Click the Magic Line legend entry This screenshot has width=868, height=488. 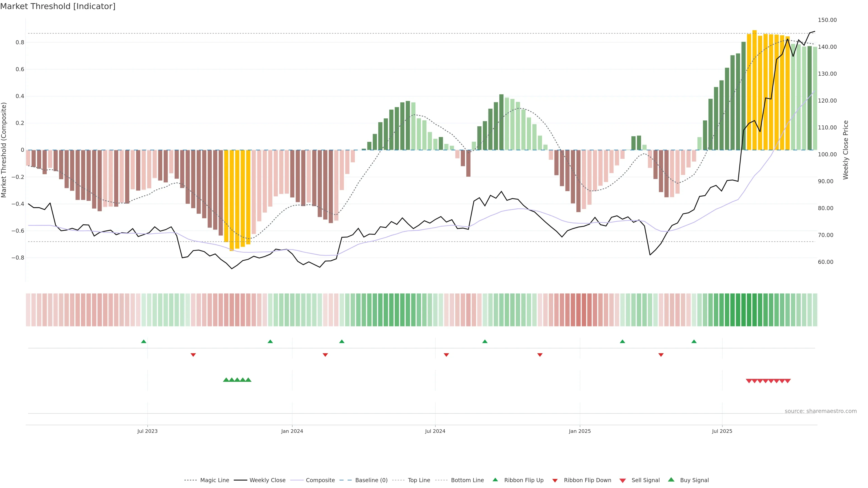[214, 480]
